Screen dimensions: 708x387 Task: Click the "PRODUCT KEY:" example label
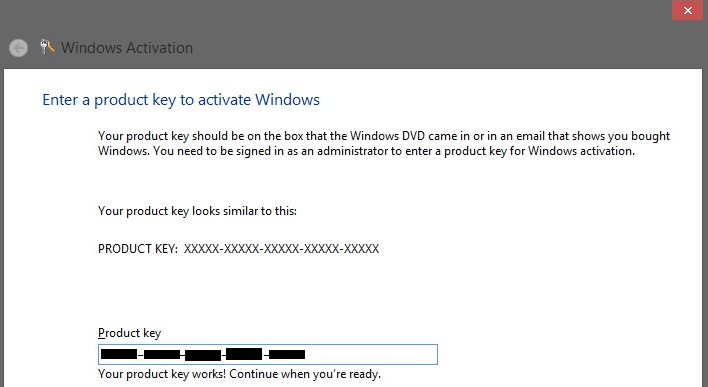pyautogui.click(x=138, y=249)
